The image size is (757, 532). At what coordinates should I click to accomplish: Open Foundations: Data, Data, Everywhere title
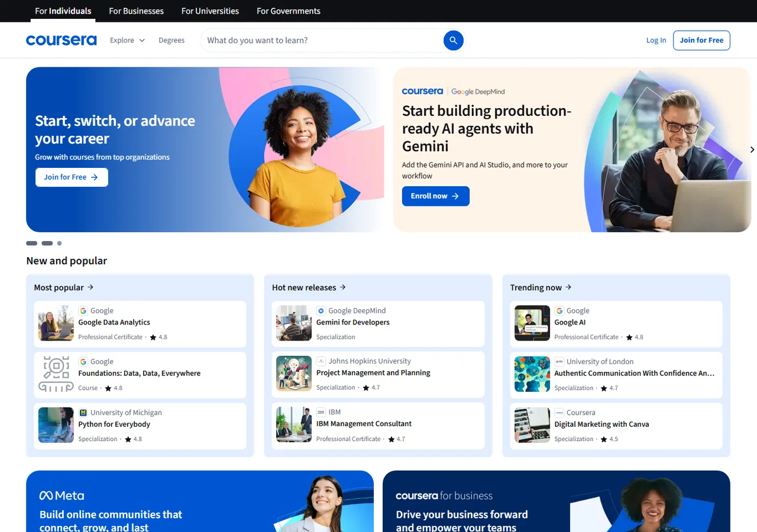tap(140, 374)
